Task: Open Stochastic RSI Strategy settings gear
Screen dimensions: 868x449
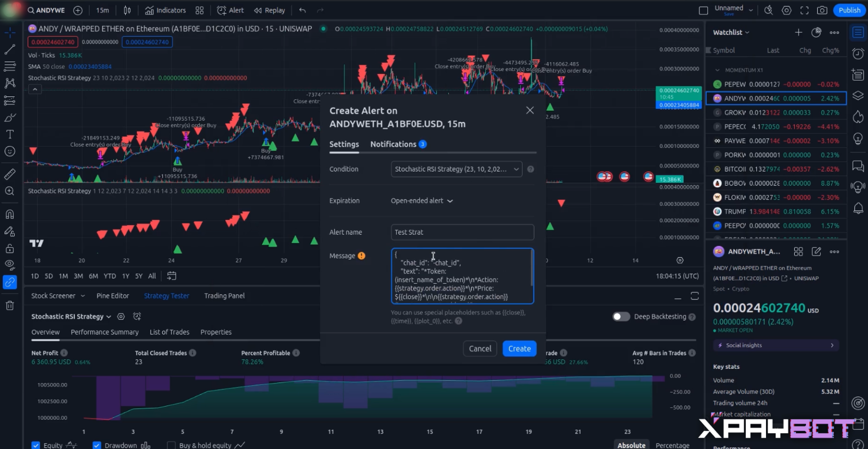Action: pyautogui.click(x=121, y=316)
